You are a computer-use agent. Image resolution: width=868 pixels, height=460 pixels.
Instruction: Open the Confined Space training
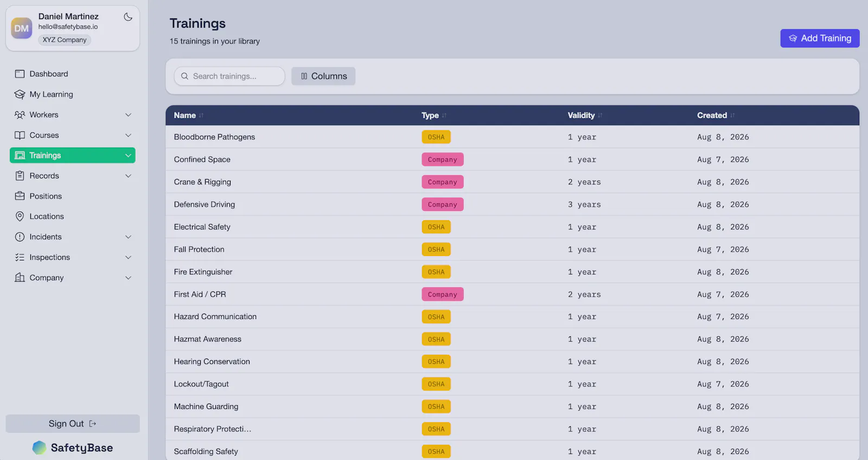pos(202,159)
